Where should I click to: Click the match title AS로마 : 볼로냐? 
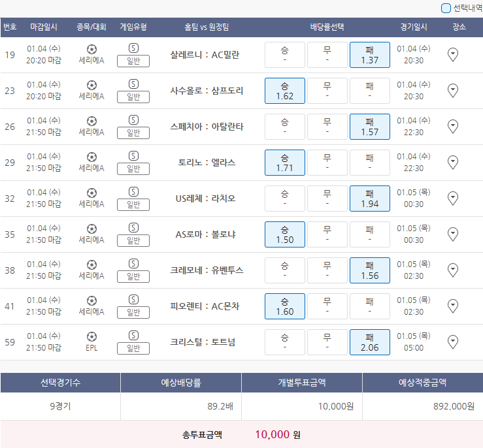(x=205, y=234)
